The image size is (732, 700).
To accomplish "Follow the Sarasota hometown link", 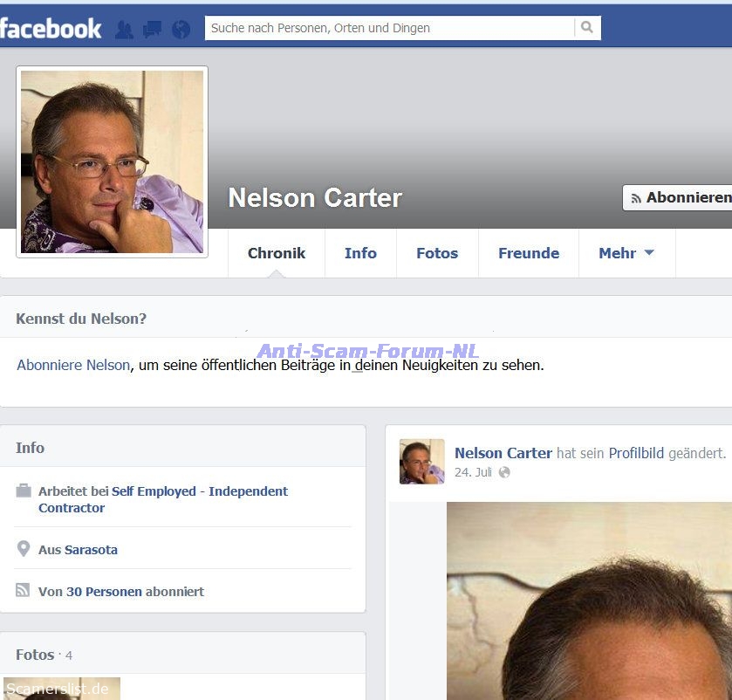I will (x=91, y=550).
